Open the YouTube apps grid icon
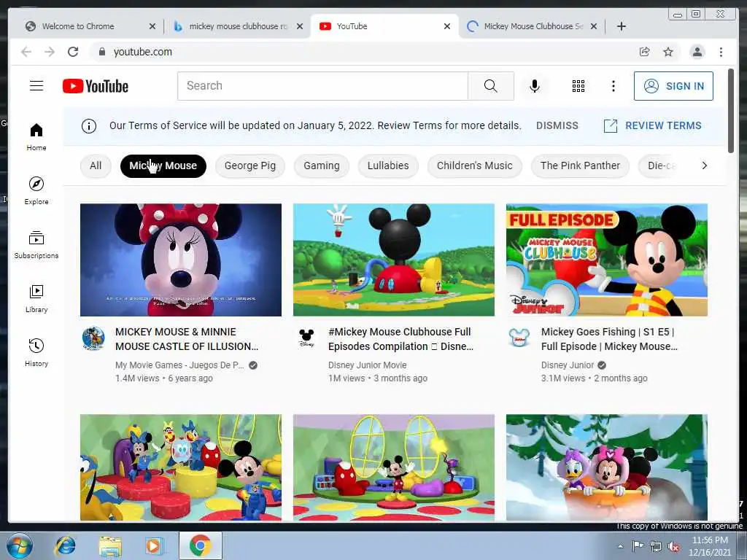The width and height of the screenshot is (747, 560). pos(578,86)
